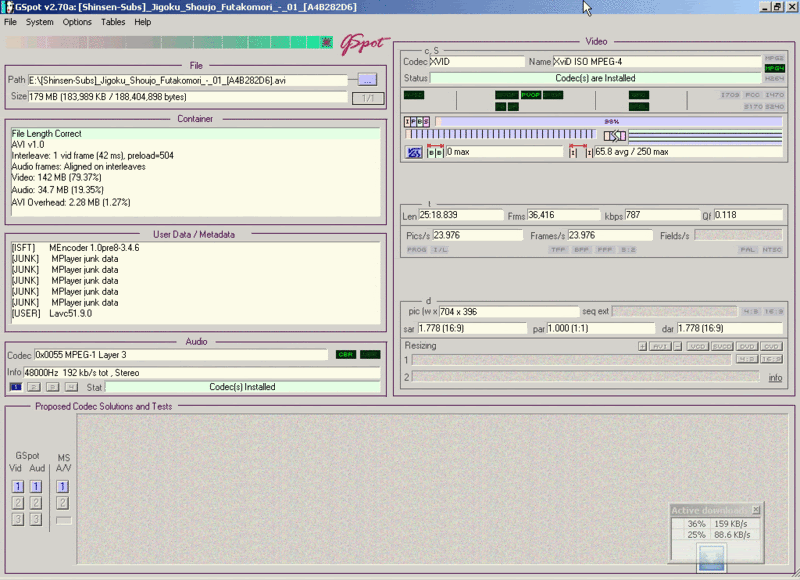This screenshot has height=580, width=800.
Task: Click the MPG2 indicator in Video panel
Action: point(774,58)
